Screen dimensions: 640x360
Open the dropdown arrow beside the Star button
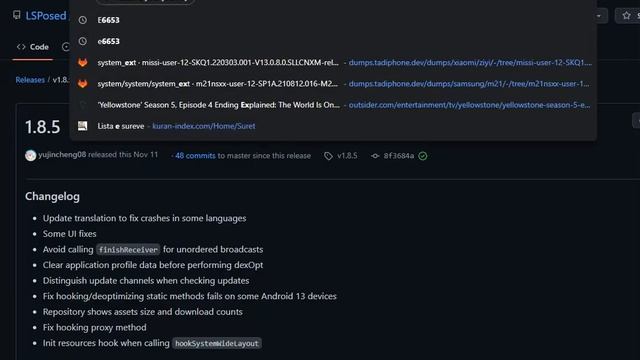tap(598, 16)
